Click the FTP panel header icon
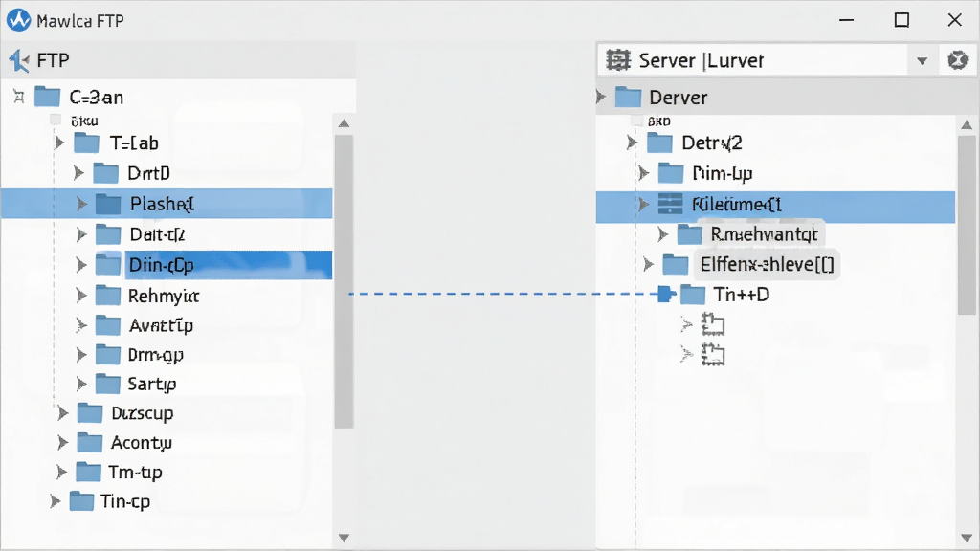980x551 pixels. tap(19, 60)
